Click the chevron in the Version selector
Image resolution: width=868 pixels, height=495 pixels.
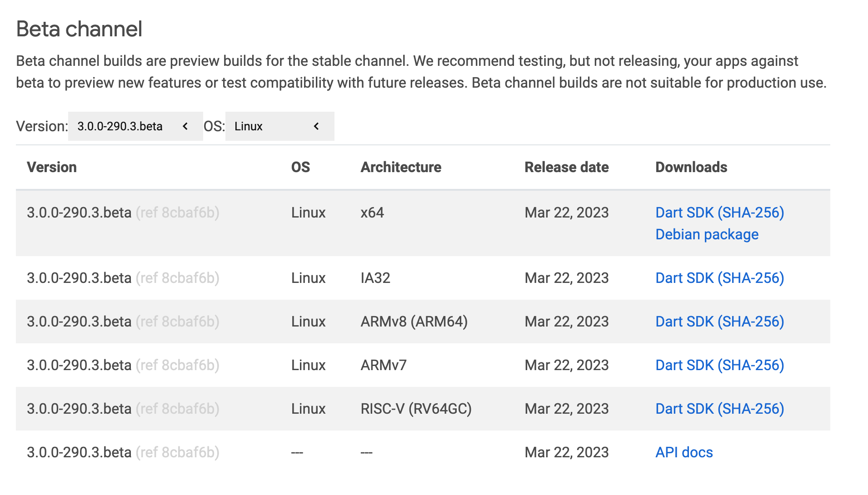pyautogui.click(x=185, y=126)
